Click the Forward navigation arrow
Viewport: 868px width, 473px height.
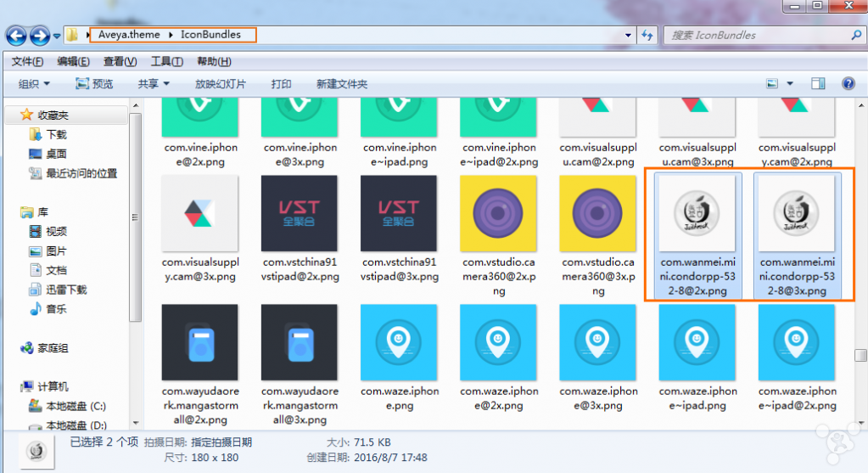pyautogui.click(x=39, y=36)
